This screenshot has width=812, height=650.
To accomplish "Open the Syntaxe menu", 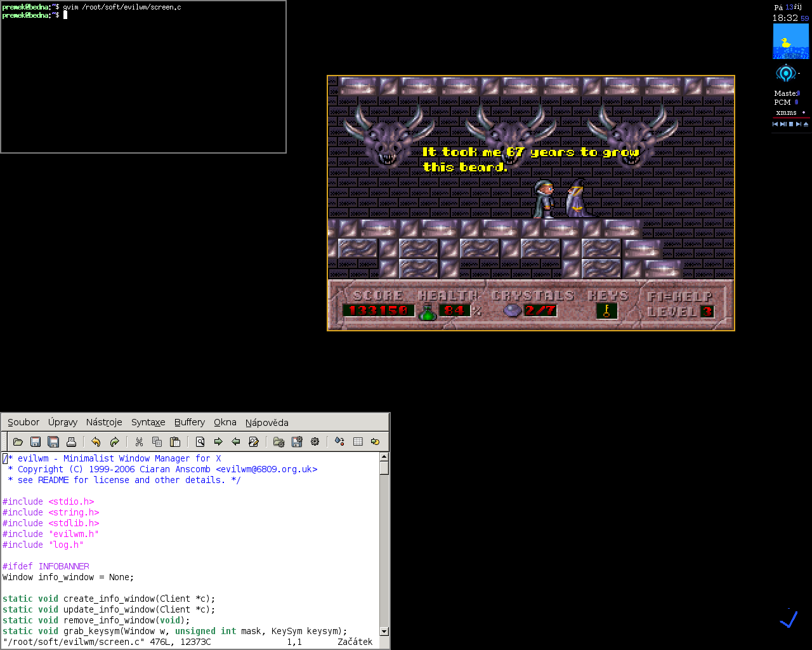I will click(148, 422).
